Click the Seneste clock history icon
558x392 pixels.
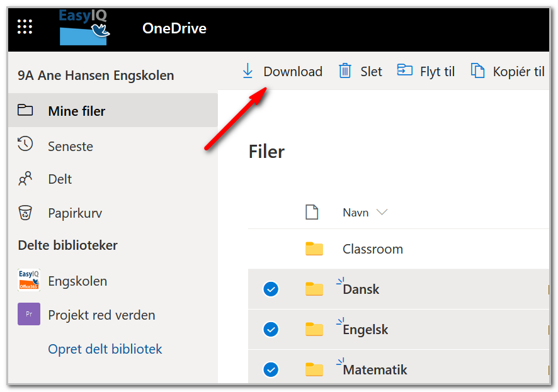[25, 143]
